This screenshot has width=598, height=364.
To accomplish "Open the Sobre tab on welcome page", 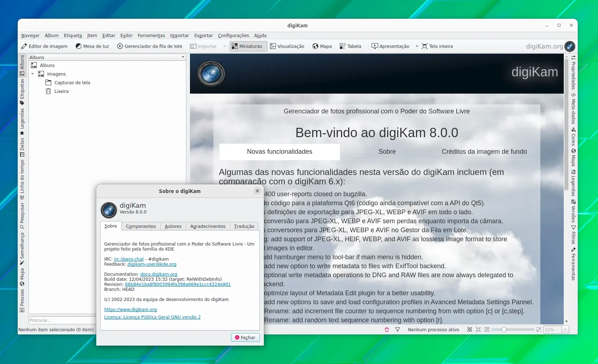I will (387, 152).
